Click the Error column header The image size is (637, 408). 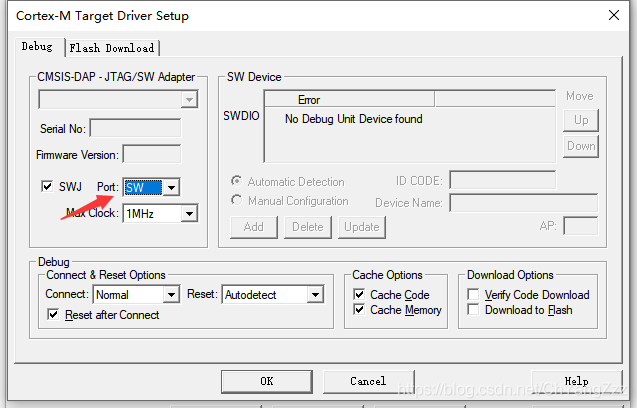[x=350, y=100]
